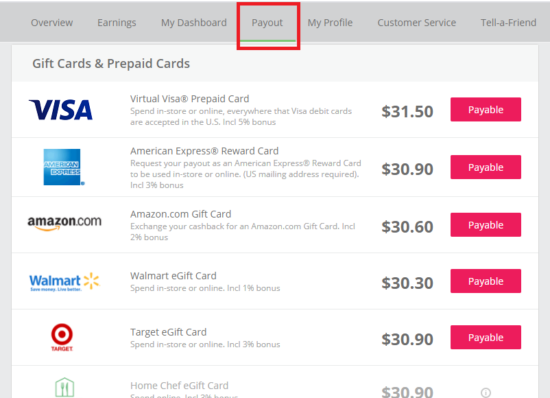Go to My Dashboard tab
This screenshot has width=550, height=398.
click(194, 23)
